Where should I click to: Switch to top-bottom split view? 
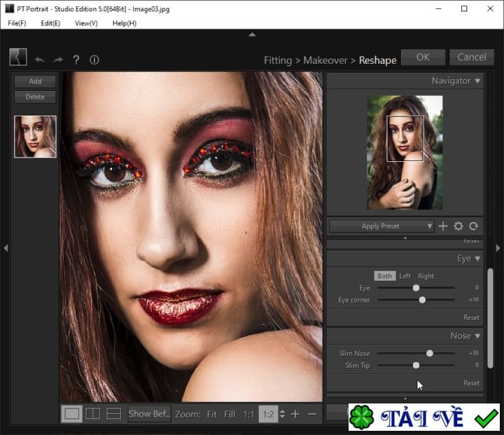[x=113, y=414]
